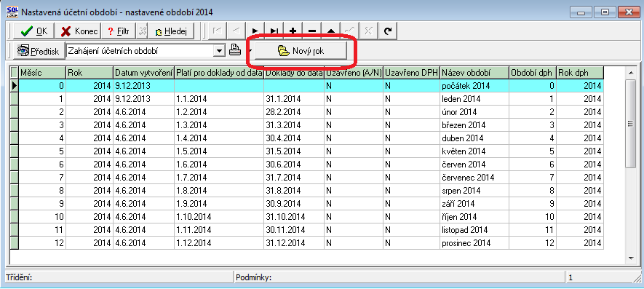Click the Období dph column header
The width and height of the screenshot is (644, 289).
(x=533, y=73)
